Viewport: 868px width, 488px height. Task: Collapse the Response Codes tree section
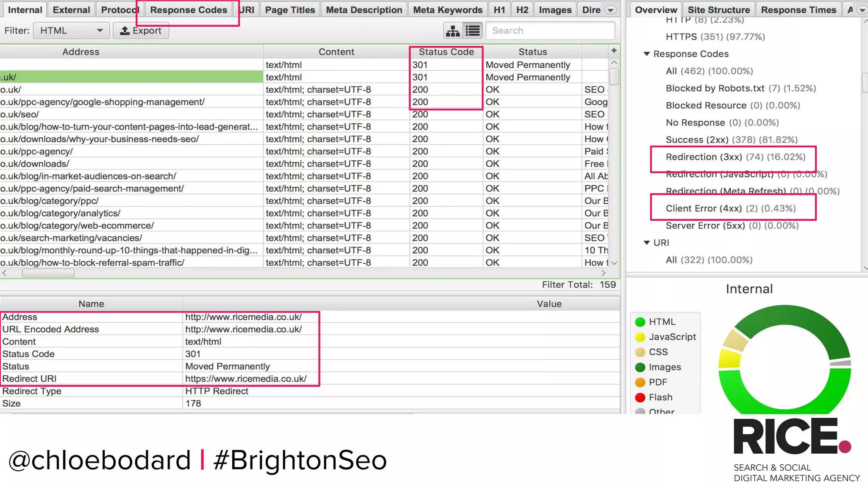(x=647, y=54)
